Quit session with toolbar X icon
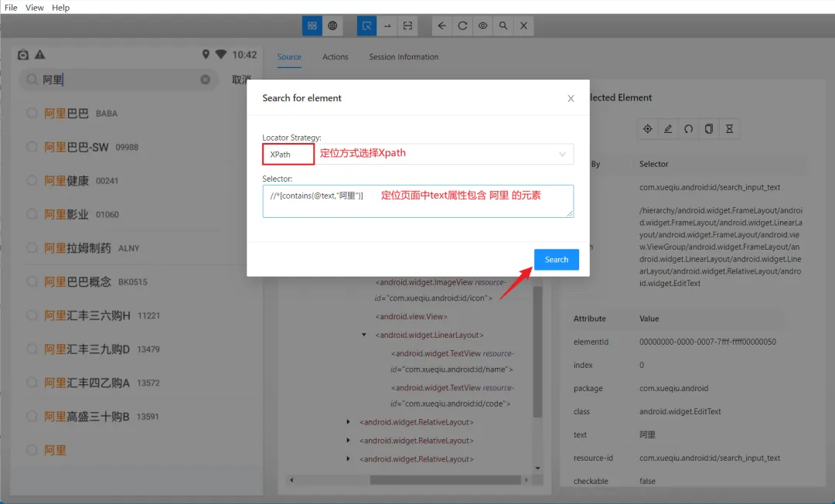 click(x=523, y=26)
